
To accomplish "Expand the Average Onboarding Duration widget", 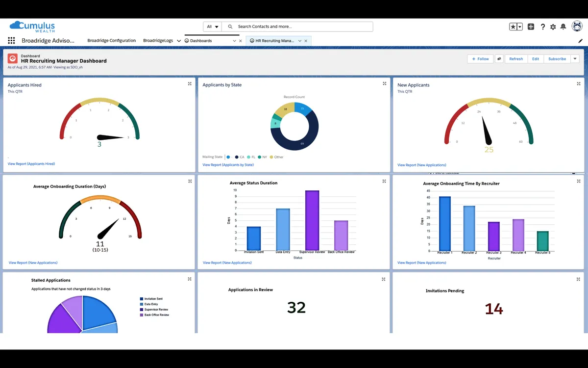I will 190,181.
